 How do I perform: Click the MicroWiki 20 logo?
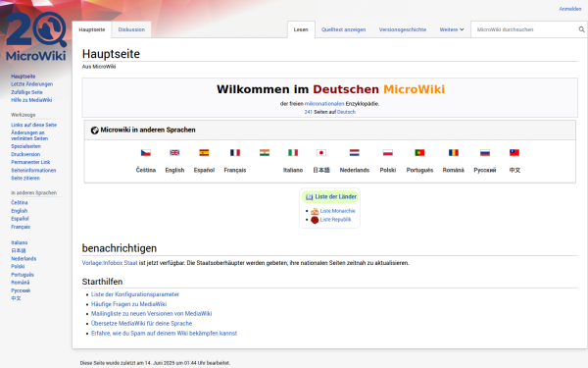(36, 36)
